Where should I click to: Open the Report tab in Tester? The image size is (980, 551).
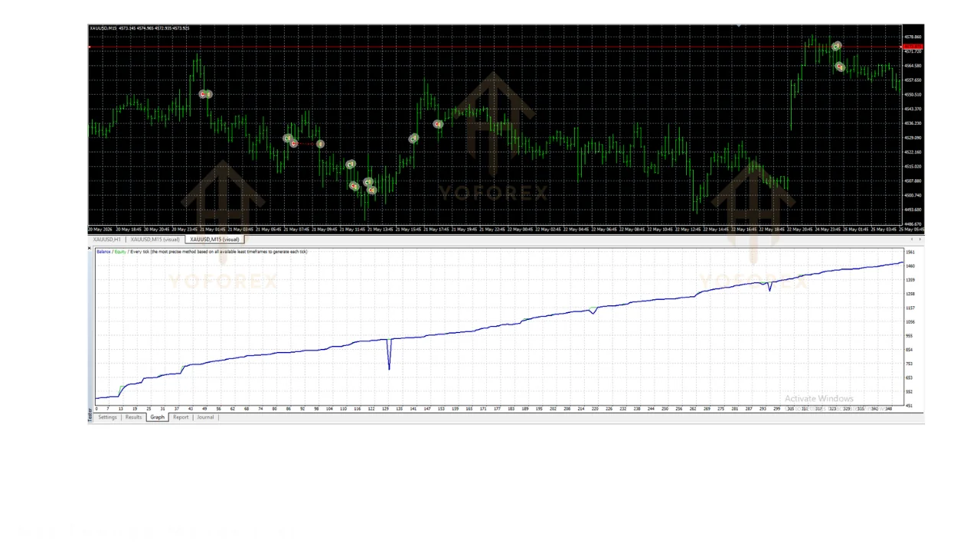click(x=181, y=417)
